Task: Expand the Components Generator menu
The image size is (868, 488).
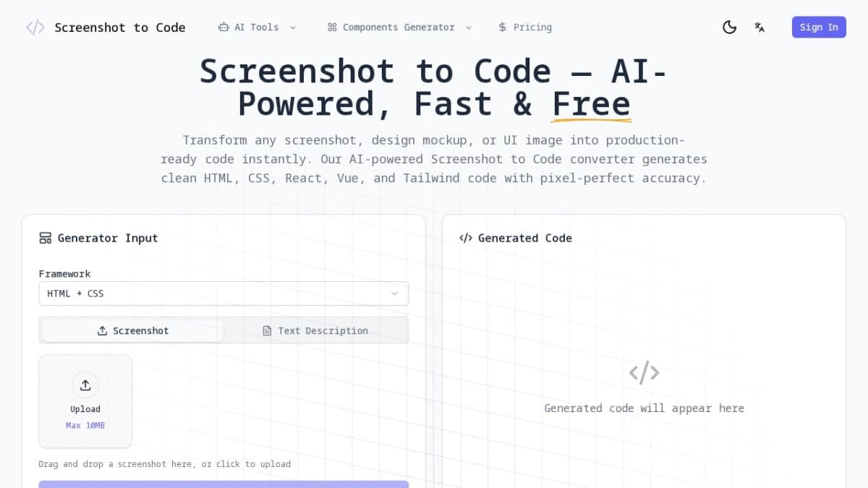Action: click(x=399, y=27)
